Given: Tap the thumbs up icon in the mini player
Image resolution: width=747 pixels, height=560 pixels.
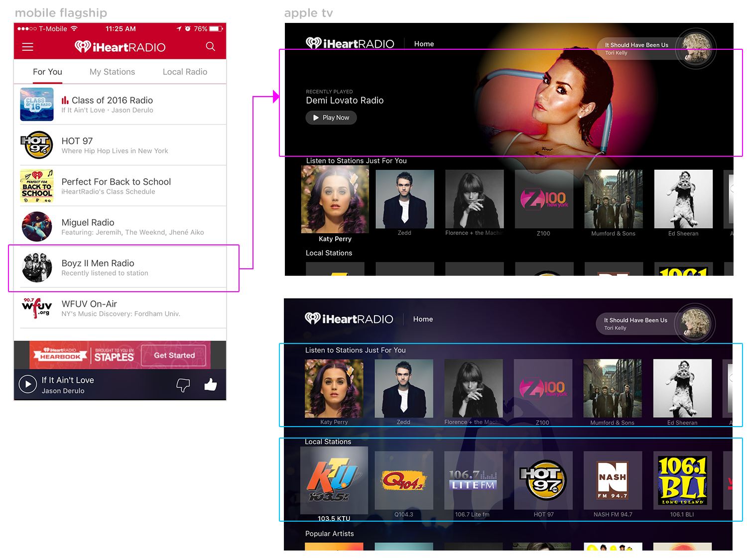Looking at the screenshot, I should (x=211, y=384).
